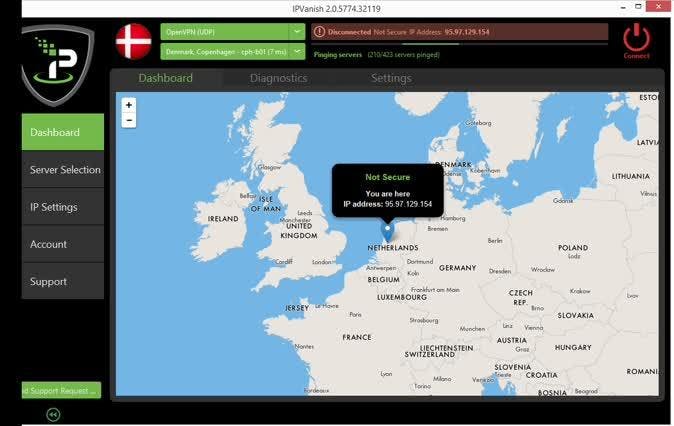
Task: Minimize the IPVanish window
Action: [623, 7]
